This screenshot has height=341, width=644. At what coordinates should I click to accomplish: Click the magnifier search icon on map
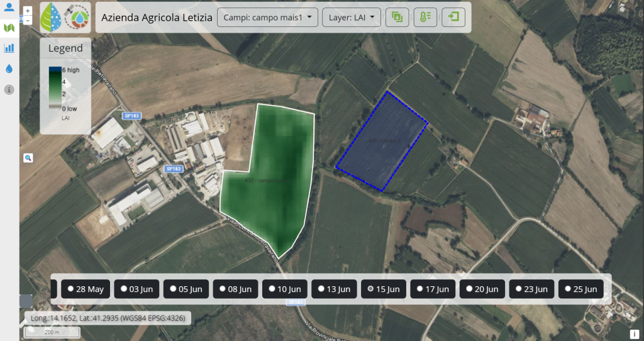pyautogui.click(x=28, y=158)
